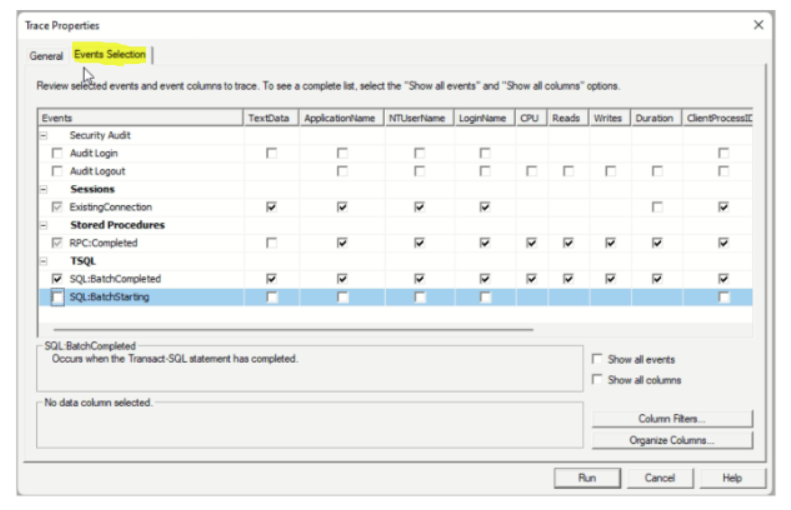This screenshot has height=510, width=791.
Task: Check ClientProcessID for SQL:BatchStarting
Action: pos(723,297)
